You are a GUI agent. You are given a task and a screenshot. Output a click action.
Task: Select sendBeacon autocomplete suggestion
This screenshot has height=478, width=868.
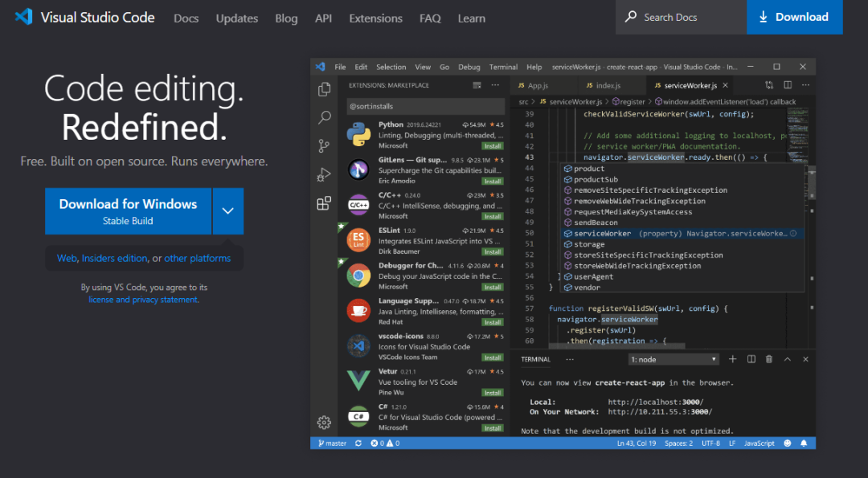(682, 223)
